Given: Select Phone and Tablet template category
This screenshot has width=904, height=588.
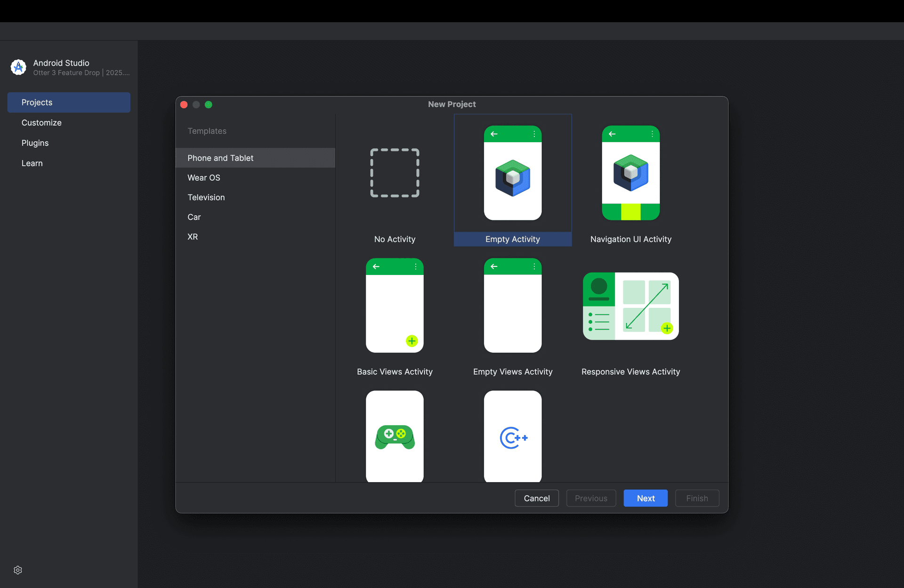Looking at the screenshot, I should tap(255, 158).
